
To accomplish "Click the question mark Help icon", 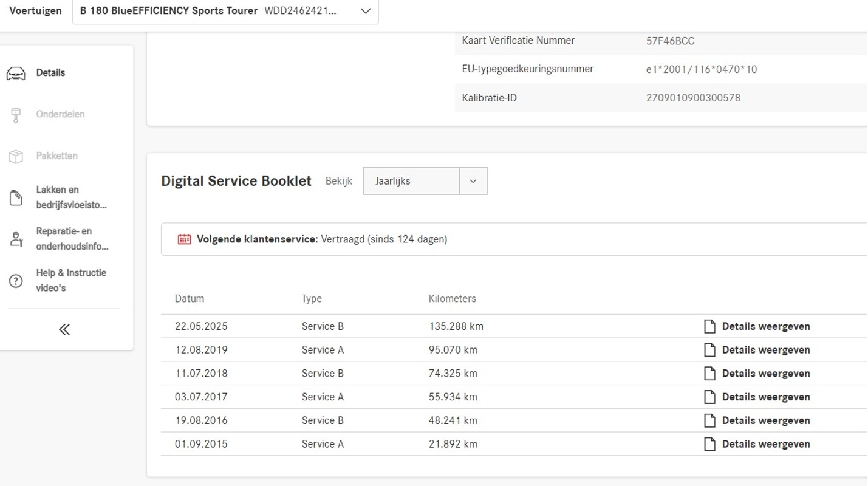I will click(16, 281).
